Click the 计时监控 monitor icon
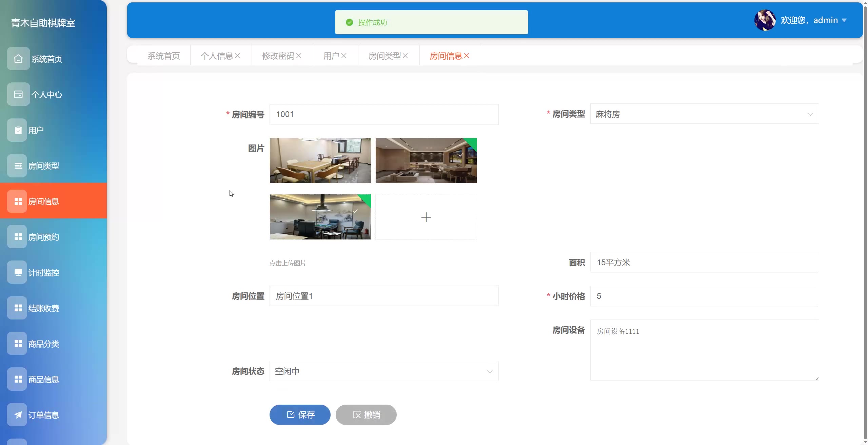The width and height of the screenshot is (868, 445). 18,272
